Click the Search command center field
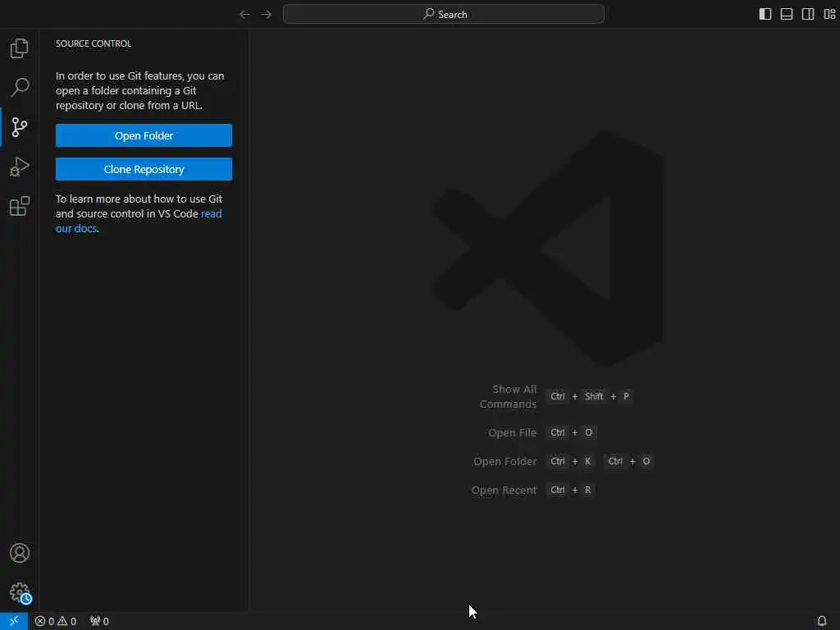Image resolution: width=840 pixels, height=630 pixels. point(444,15)
